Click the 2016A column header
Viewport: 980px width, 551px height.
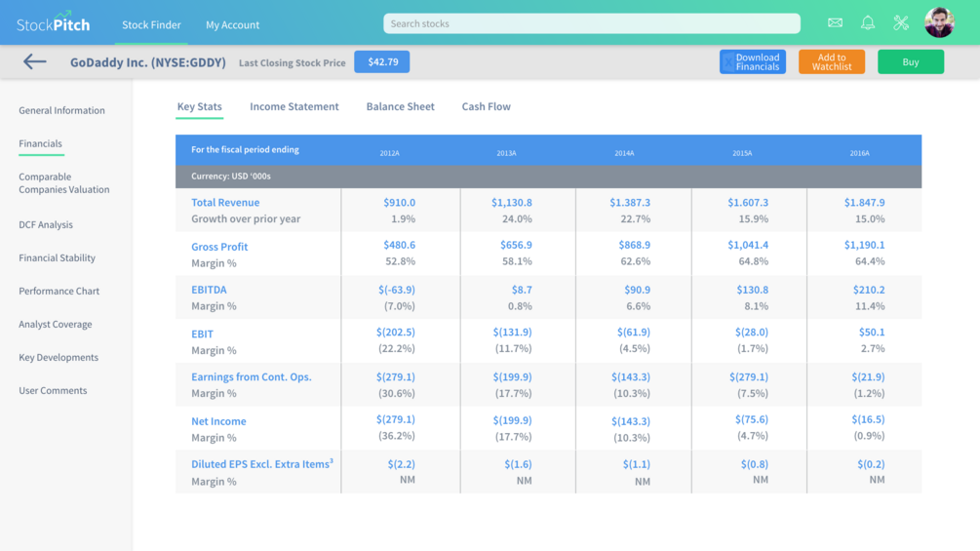(x=859, y=153)
